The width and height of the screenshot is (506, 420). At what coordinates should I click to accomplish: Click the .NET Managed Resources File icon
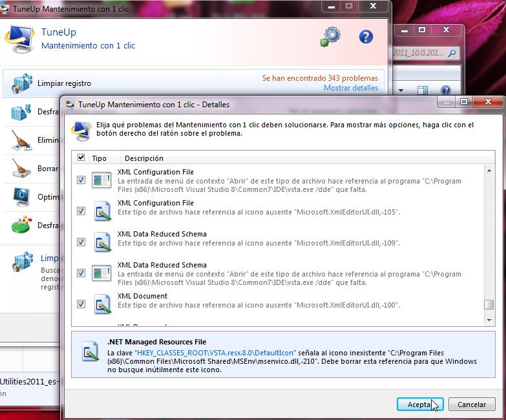[90, 352]
